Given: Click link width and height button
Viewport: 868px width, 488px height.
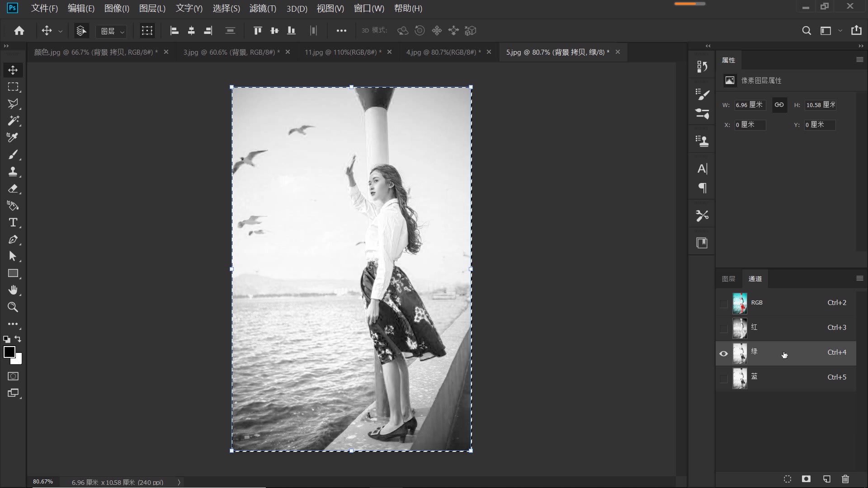Looking at the screenshot, I should pyautogui.click(x=779, y=105).
